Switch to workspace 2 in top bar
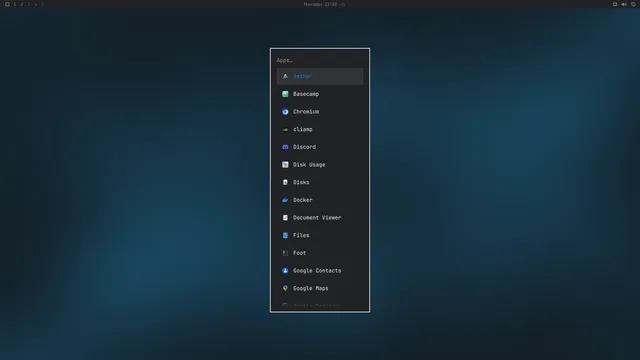This screenshot has width=640, height=360. tap(22, 4)
